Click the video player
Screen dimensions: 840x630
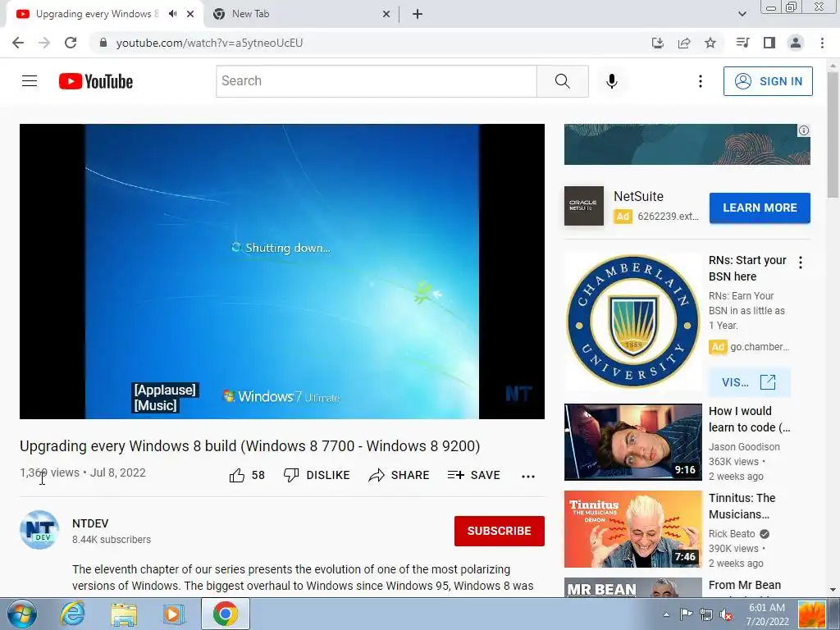click(x=282, y=271)
